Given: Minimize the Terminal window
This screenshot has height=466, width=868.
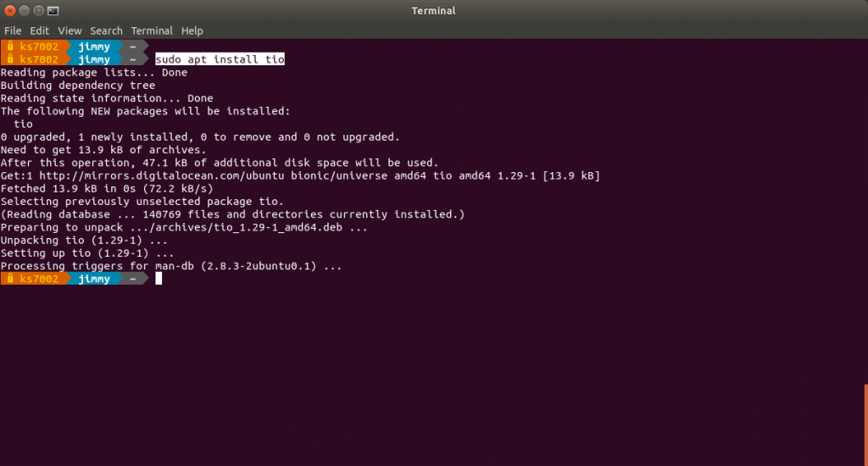Looking at the screenshot, I should (25, 11).
